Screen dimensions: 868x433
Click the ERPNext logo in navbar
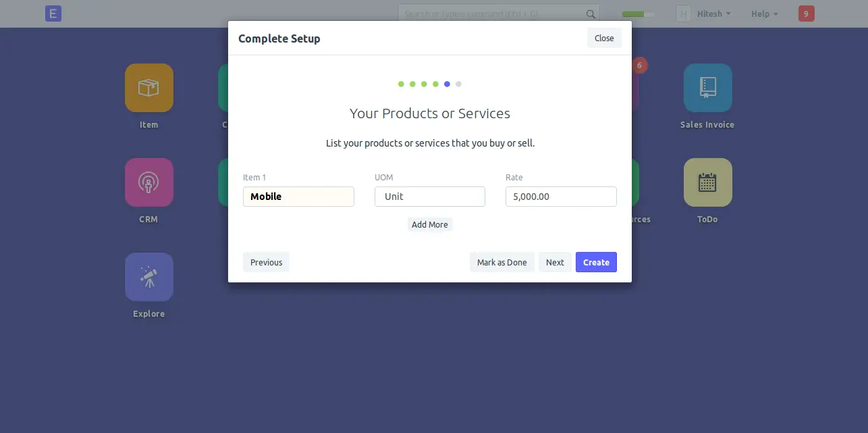(53, 14)
